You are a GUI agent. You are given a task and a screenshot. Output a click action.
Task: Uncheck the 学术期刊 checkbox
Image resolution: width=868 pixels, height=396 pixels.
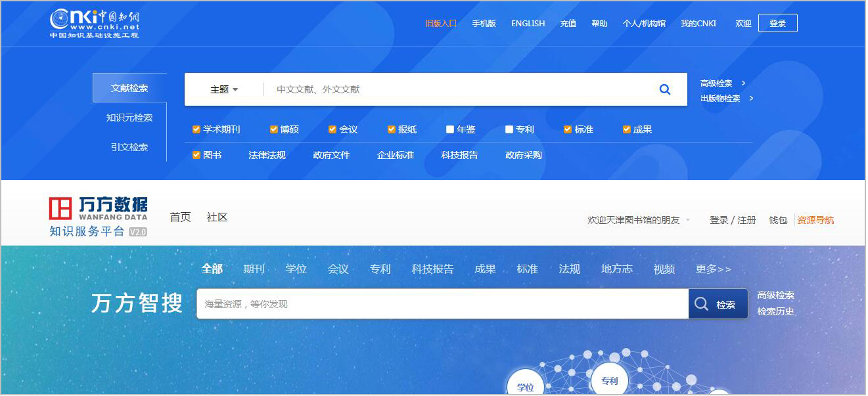point(196,129)
